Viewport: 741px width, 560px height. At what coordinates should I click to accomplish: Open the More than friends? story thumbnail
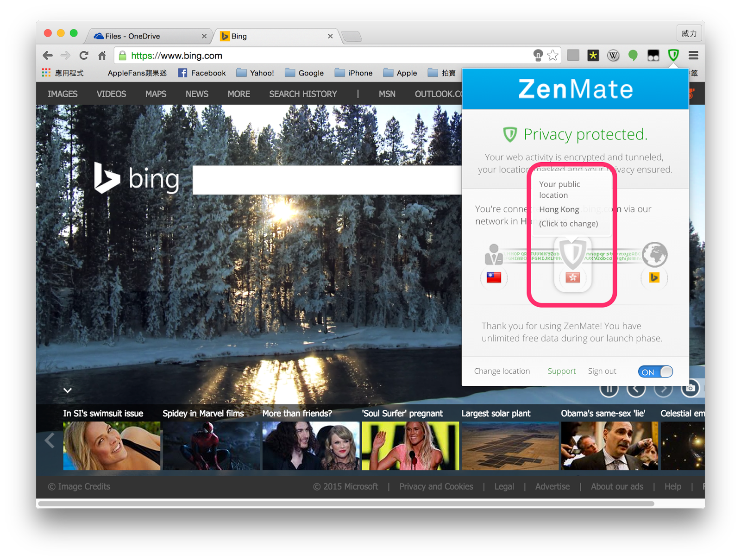pyautogui.click(x=311, y=446)
